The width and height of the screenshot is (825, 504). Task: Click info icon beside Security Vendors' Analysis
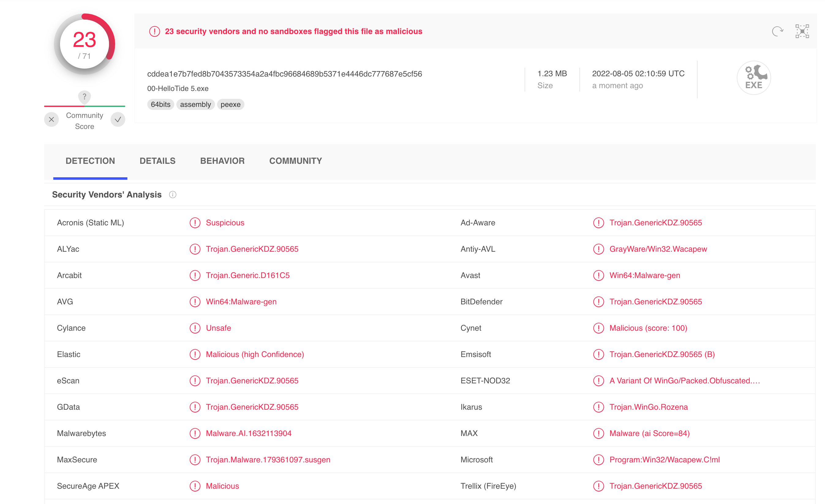point(172,194)
